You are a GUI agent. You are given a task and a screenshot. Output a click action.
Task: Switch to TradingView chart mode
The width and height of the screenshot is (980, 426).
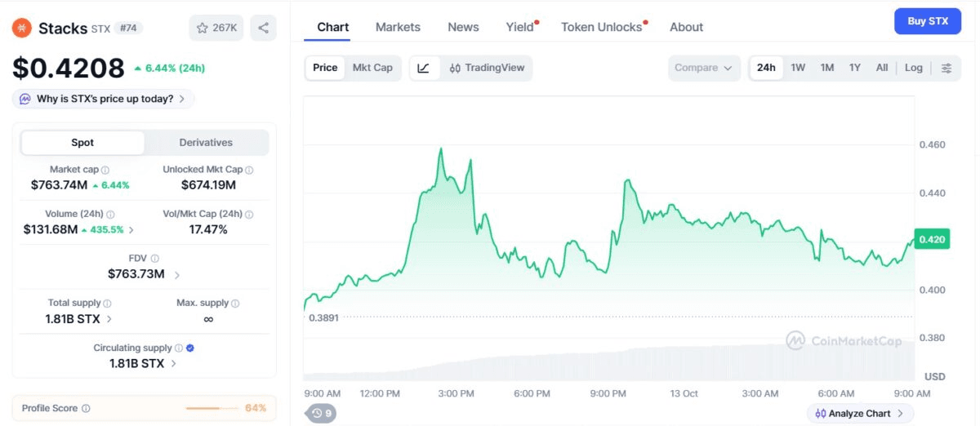[x=487, y=68]
